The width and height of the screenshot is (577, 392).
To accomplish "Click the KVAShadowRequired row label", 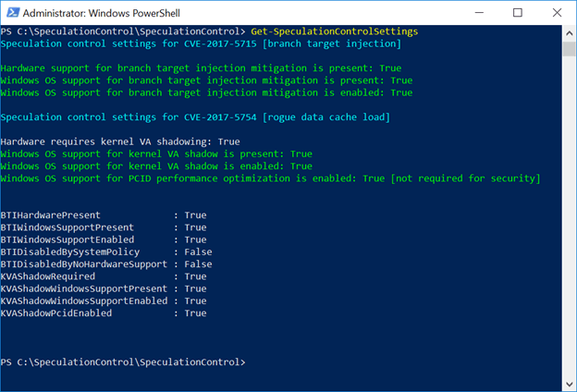I will 48,276.
